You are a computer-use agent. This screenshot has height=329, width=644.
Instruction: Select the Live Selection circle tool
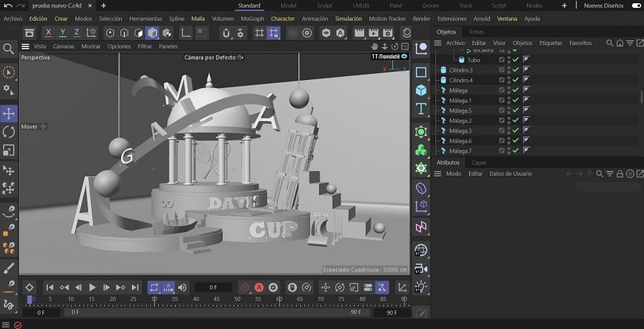9,72
